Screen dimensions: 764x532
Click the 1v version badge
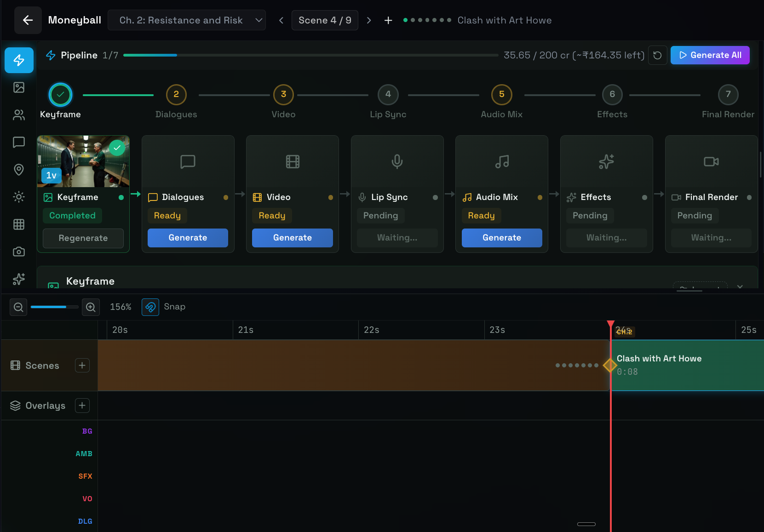point(52,176)
